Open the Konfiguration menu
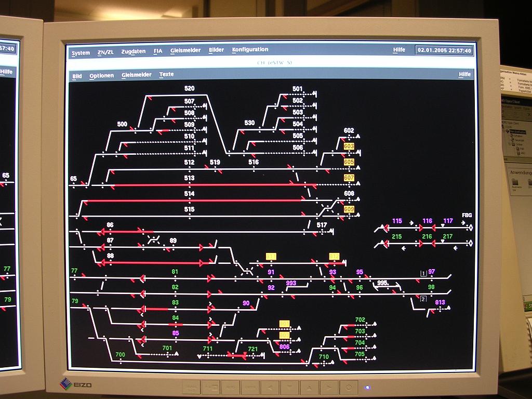 click(x=250, y=50)
